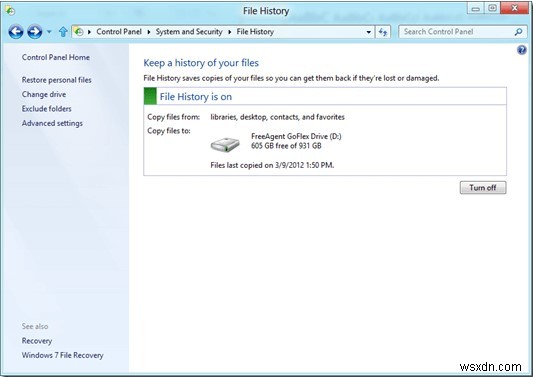Click 'libraries, desktop, contacts, and favorites' text
The image size is (533, 377).
click(x=277, y=117)
